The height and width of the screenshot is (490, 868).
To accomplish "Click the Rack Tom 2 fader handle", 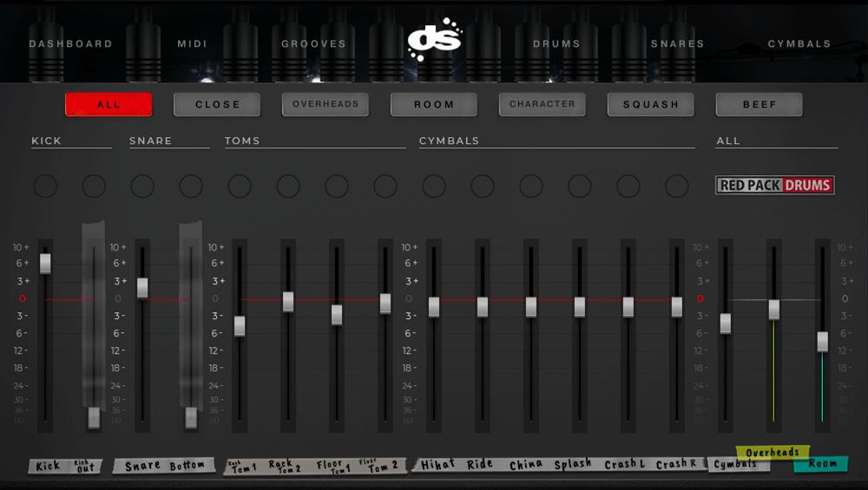I will [x=288, y=302].
